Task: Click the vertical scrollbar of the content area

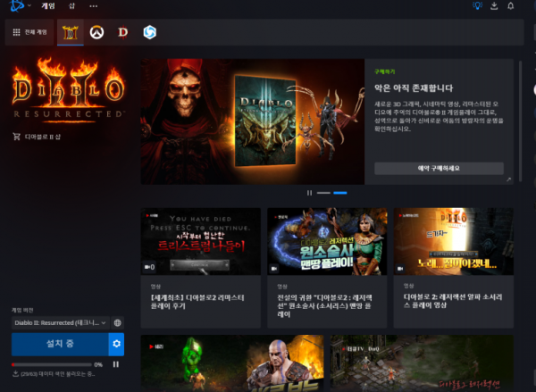Action: pyautogui.click(x=520, y=121)
